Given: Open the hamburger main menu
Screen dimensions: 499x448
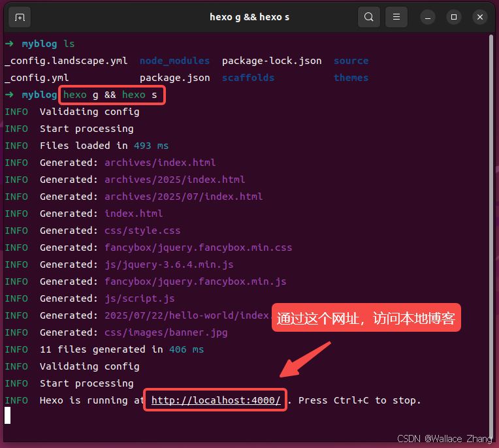Looking at the screenshot, I should 396,17.
